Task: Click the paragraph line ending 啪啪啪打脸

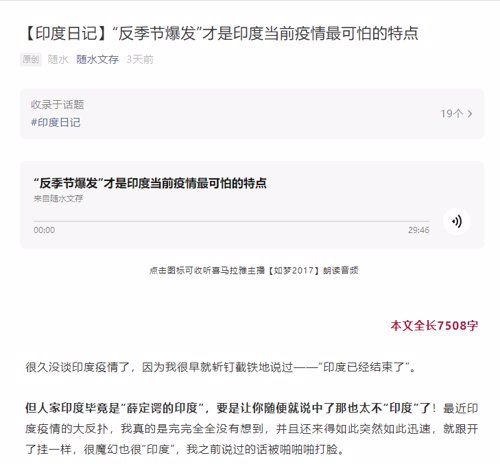Action: click(185, 449)
